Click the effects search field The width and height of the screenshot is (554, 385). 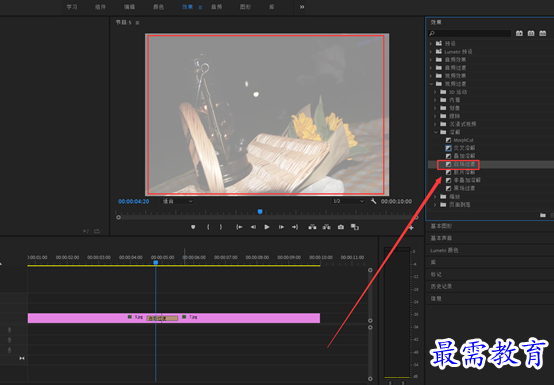[470, 33]
